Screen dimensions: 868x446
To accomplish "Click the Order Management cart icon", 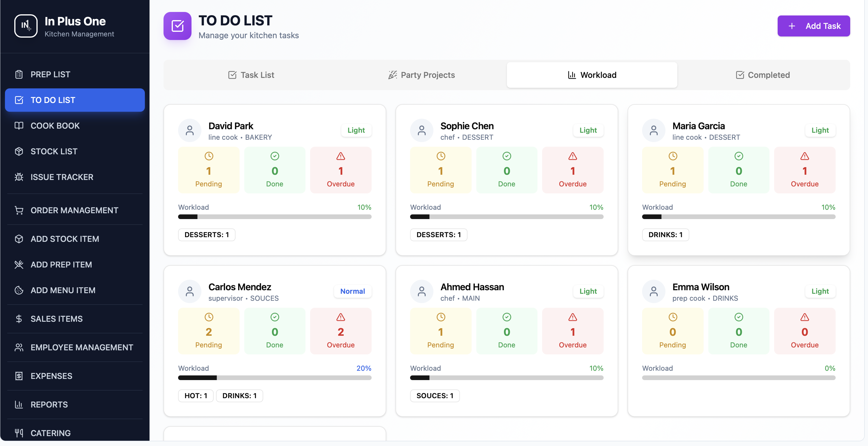I will click(x=19, y=210).
